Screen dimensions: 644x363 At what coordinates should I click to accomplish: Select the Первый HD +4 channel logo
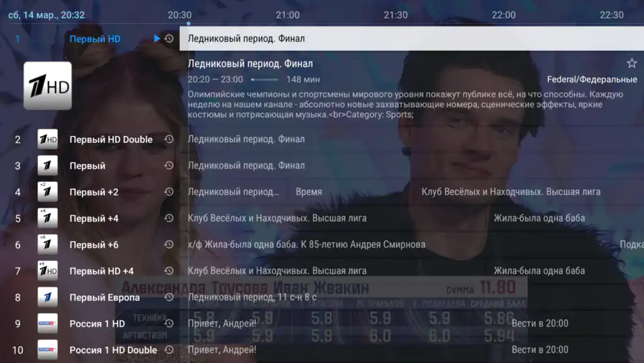click(x=48, y=271)
